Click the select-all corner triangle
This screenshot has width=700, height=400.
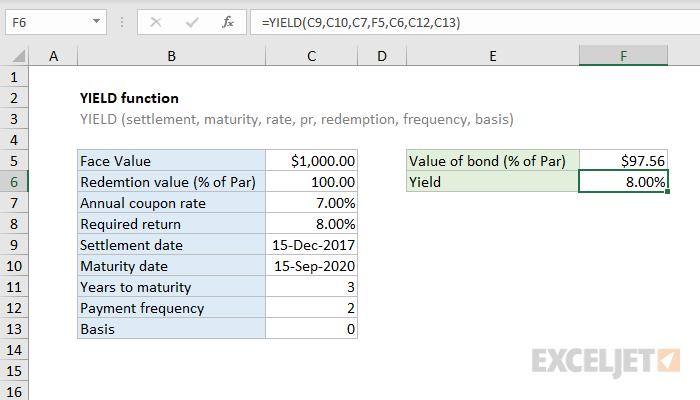pos(15,57)
